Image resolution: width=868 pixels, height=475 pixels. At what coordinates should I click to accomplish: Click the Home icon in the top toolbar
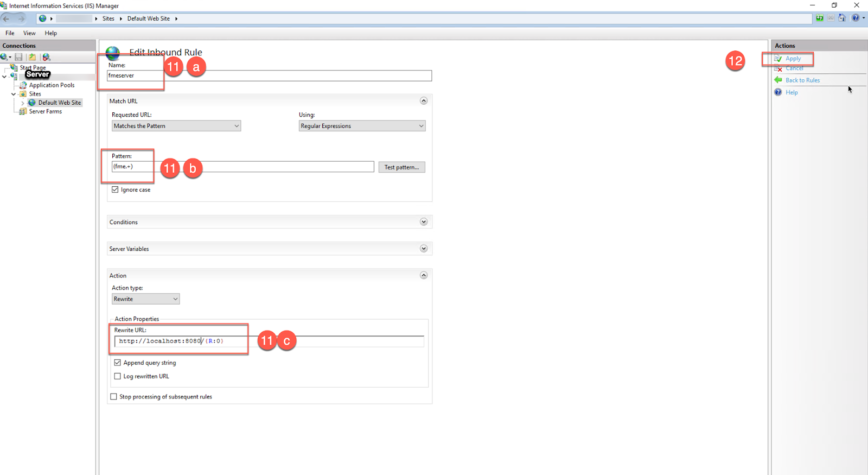point(842,18)
